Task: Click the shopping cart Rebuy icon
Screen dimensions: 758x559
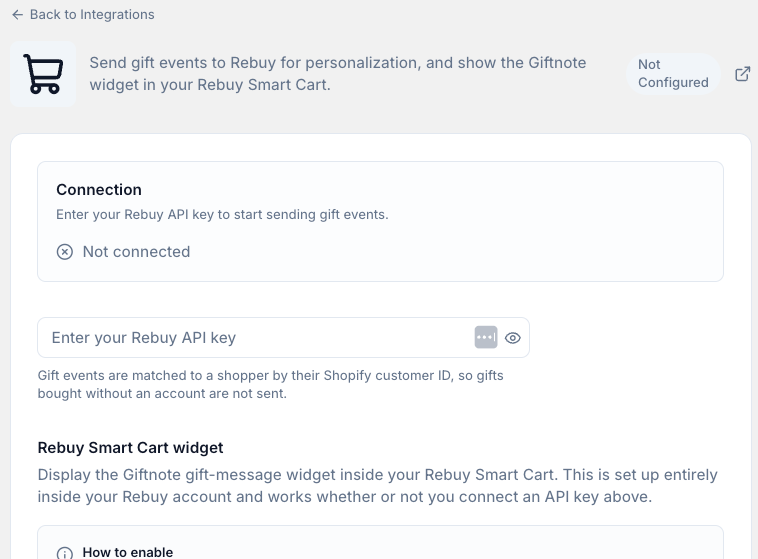Action: tap(43, 74)
